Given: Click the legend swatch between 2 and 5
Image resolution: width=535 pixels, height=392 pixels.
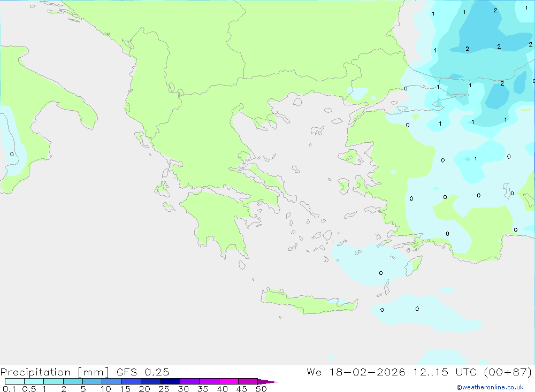Looking at the screenshot, I should coord(73,381).
